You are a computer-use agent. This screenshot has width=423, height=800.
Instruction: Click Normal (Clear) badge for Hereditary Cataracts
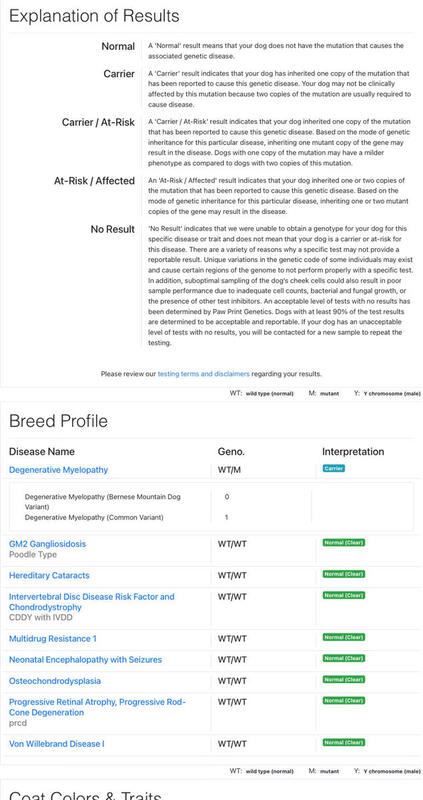(344, 574)
